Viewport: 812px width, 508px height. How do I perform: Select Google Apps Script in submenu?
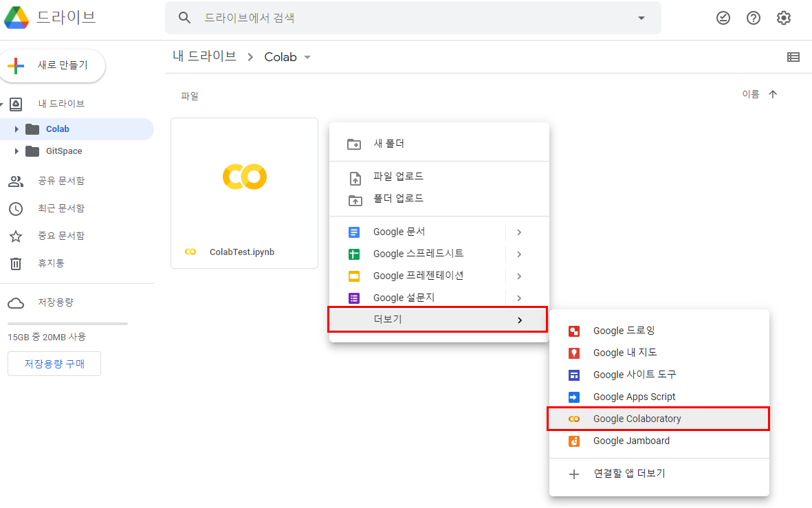pos(659,397)
